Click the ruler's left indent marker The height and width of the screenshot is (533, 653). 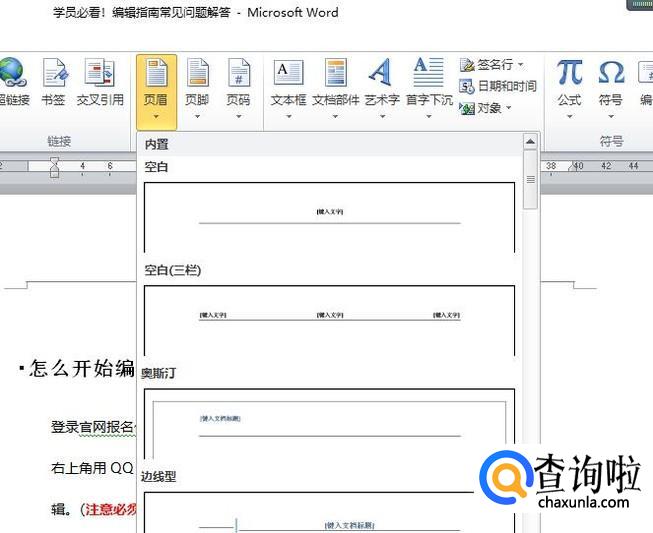point(55,167)
